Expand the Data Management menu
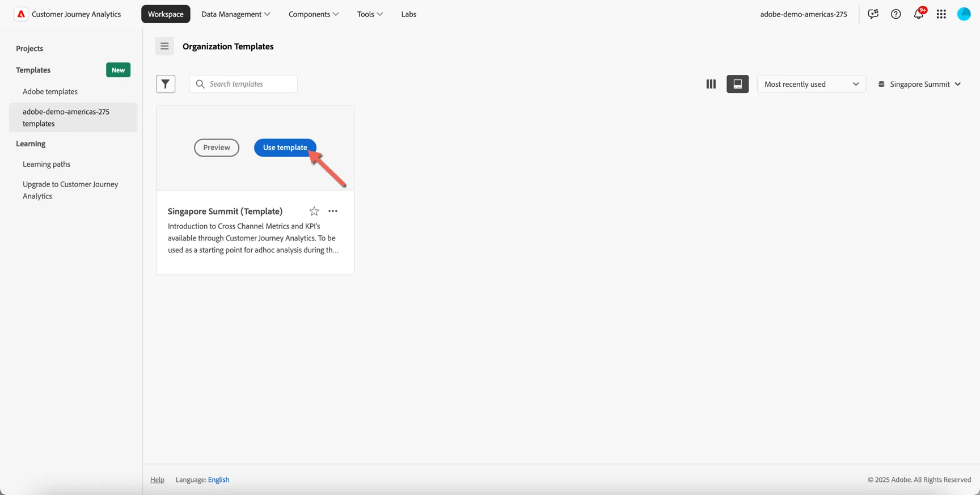This screenshot has width=980, height=495. [236, 14]
